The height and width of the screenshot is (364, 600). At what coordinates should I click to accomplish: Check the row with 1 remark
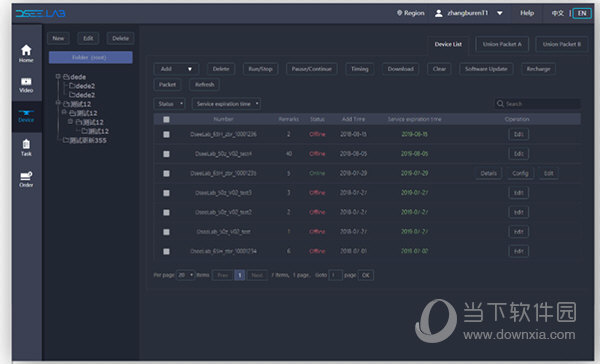166,232
